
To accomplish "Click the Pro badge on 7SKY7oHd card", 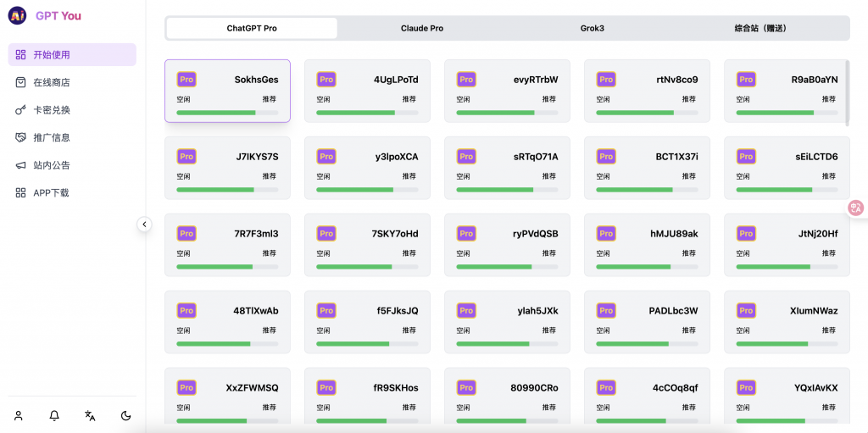I will pyautogui.click(x=326, y=234).
